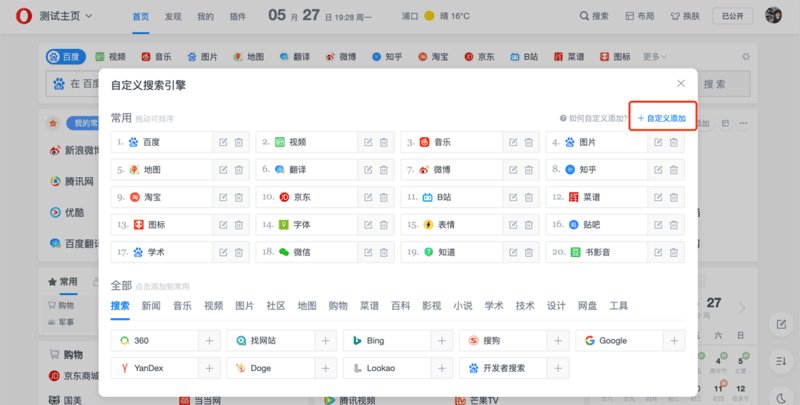Add 开发者搜索 to common search engines
The width and height of the screenshot is (800, 405).
pos(558,368)
